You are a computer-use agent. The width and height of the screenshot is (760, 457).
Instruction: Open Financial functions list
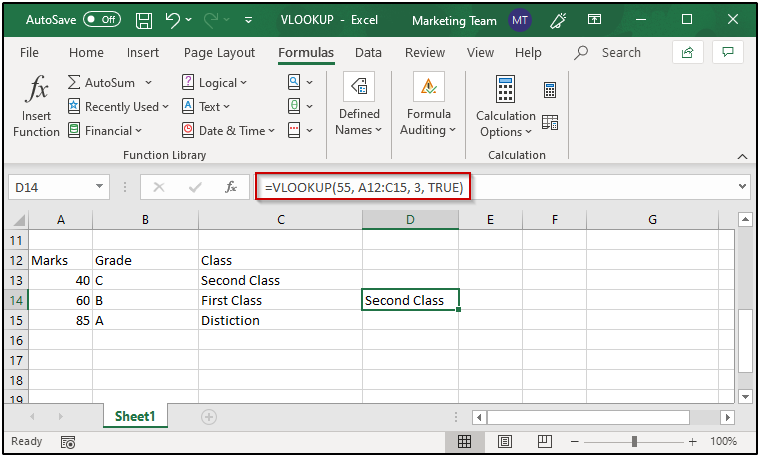105,130
